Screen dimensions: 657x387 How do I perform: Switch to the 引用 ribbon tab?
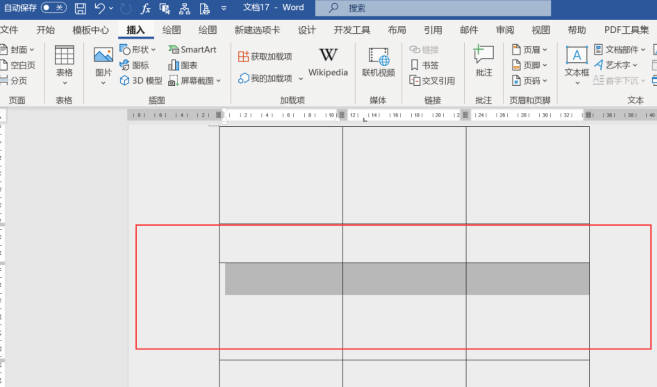tap(433, 30)
